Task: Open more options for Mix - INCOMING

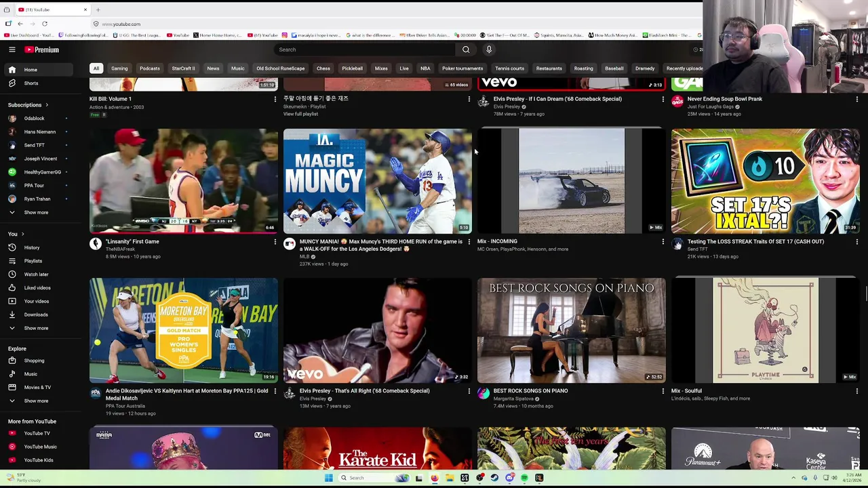Action: click(x=663, y=242)
